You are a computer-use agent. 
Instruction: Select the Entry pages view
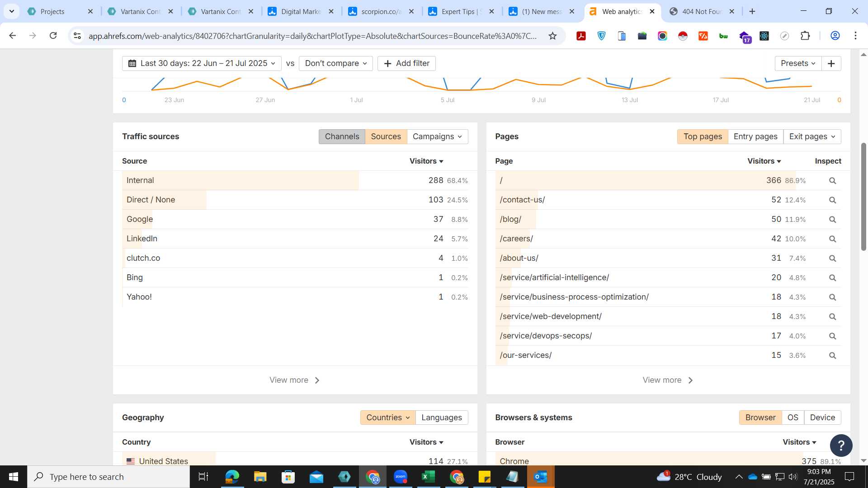755,137
